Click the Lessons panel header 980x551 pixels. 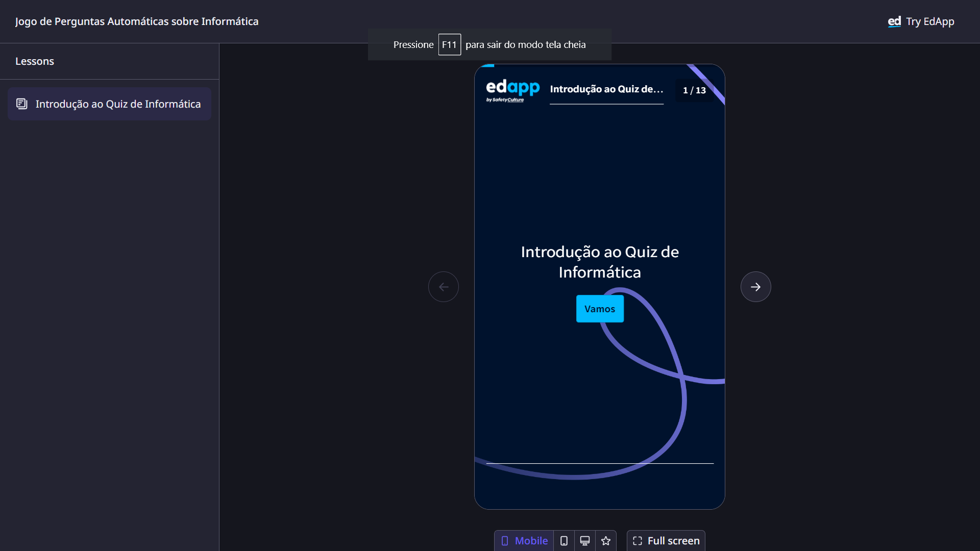35,61
